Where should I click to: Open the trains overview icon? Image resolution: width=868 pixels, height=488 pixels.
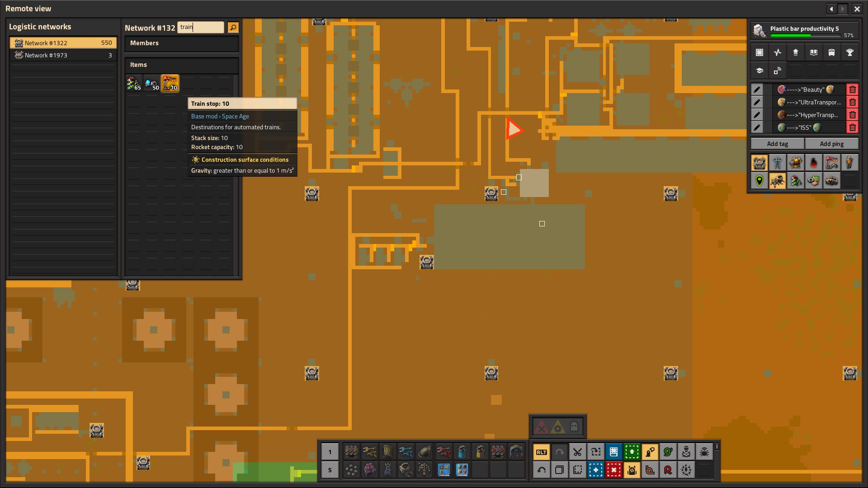(831, 52)
